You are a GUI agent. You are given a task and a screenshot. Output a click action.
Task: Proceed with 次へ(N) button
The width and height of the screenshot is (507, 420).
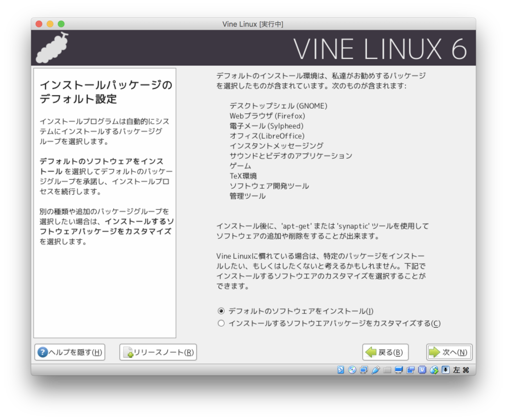click(449, 352)
